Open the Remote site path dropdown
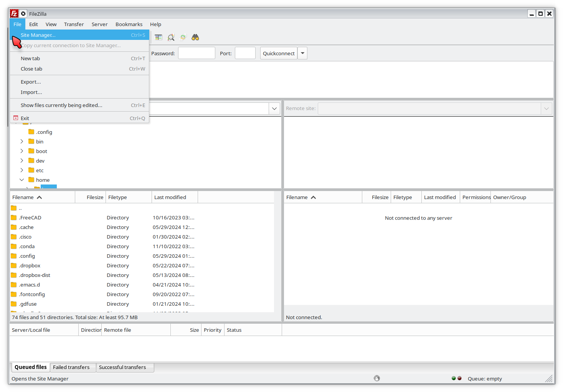 (546, 109)
